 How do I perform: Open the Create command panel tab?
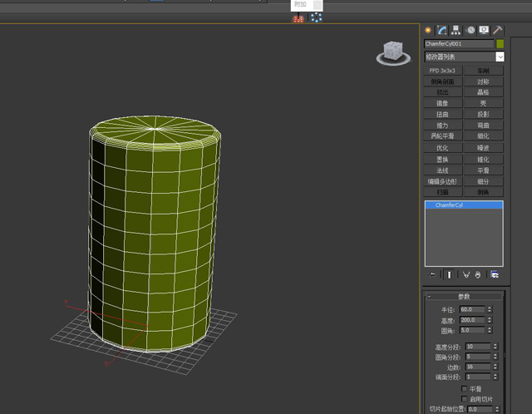point(429,30)
